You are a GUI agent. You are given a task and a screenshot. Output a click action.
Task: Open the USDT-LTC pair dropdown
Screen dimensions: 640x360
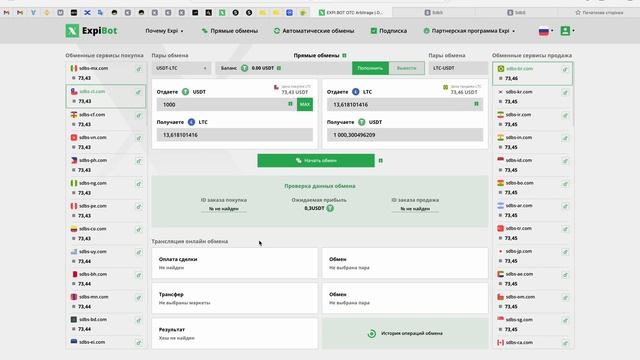tap(181, 68)
